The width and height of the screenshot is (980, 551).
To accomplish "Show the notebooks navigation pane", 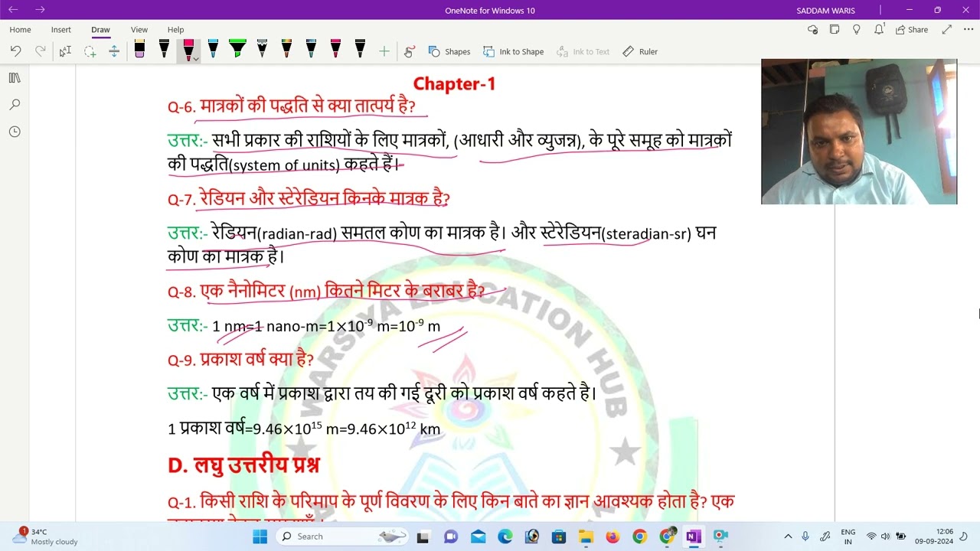I will click(x=15, y=78).
